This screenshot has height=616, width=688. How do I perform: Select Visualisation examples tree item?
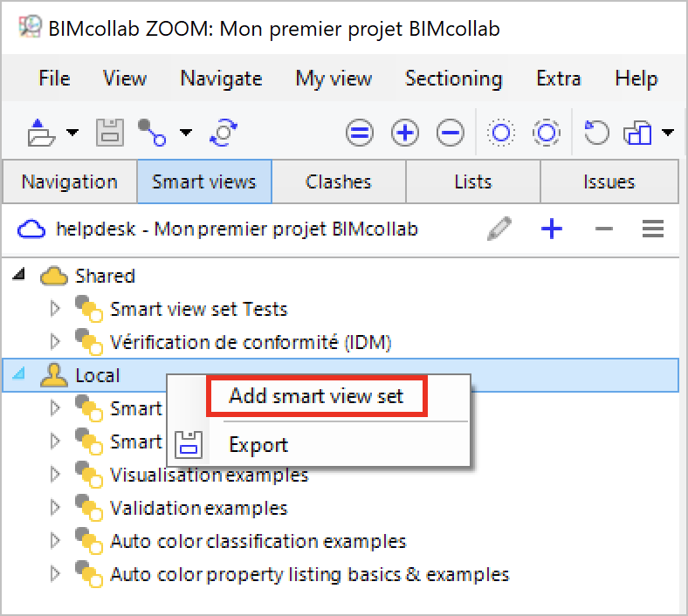click(209, 475)
